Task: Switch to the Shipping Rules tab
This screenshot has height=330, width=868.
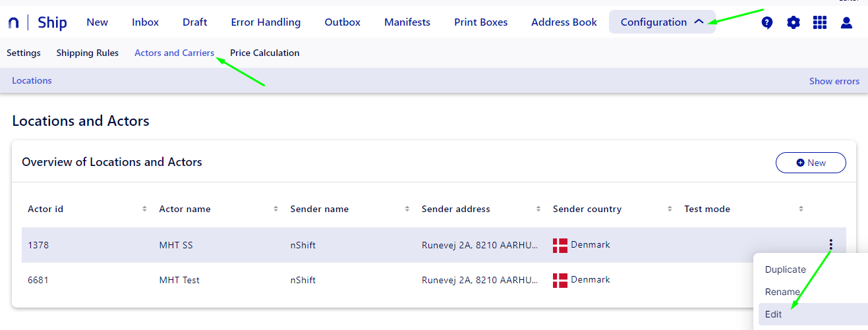Action: coord(87,53)
